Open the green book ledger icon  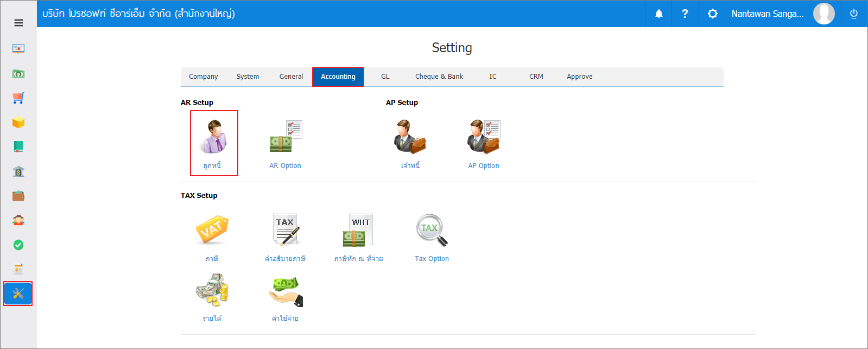(x=18, y=147)
